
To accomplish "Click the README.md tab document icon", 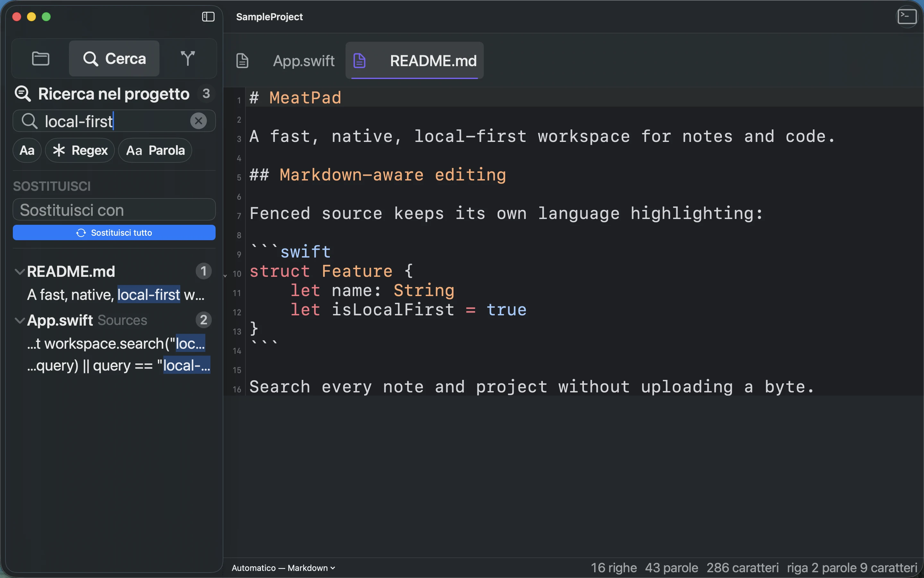I will click(x=359, y=61).
